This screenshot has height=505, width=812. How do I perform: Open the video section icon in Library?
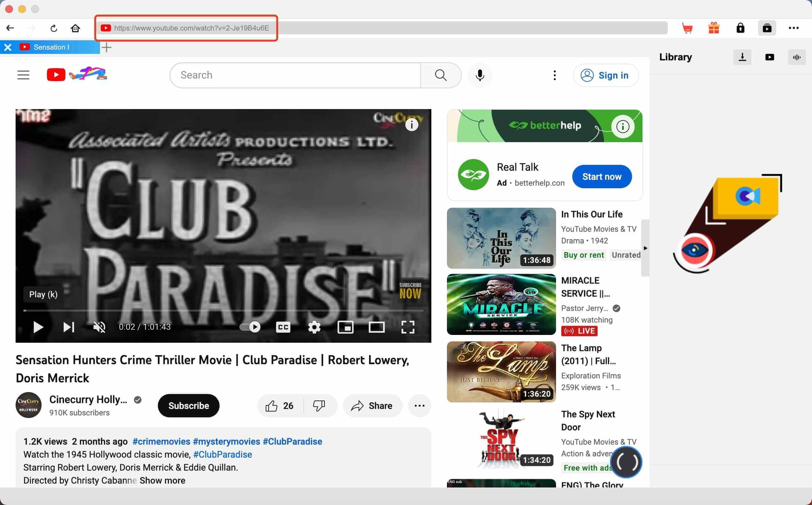[769, 57]
